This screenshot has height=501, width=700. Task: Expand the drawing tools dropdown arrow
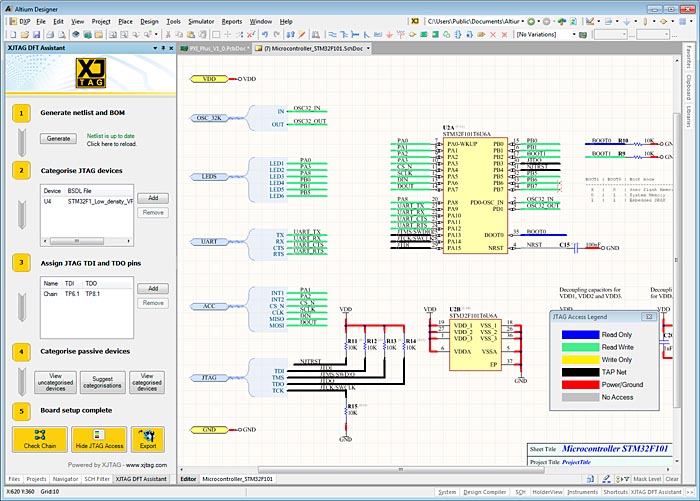click(599, 21)
